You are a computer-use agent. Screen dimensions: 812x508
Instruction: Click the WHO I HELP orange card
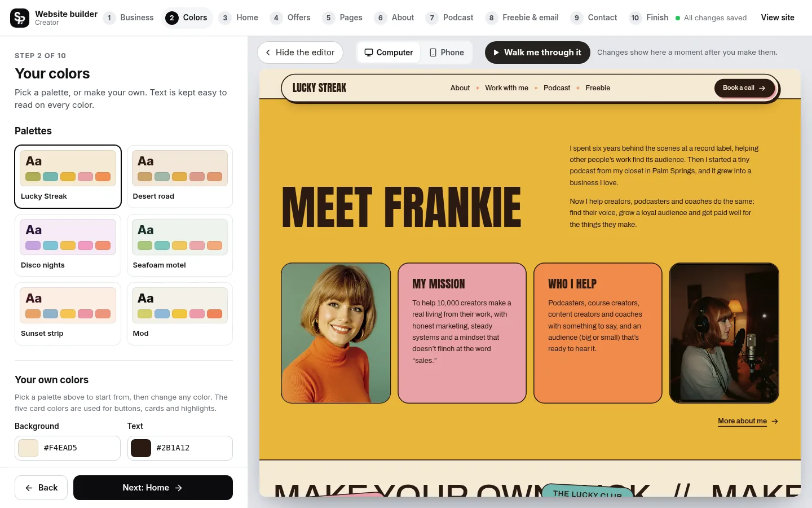tap(598, 333)
